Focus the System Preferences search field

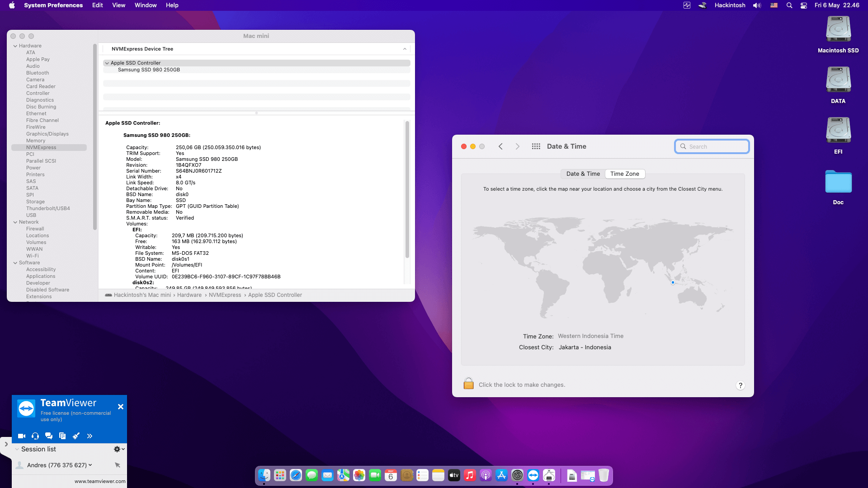712,146
